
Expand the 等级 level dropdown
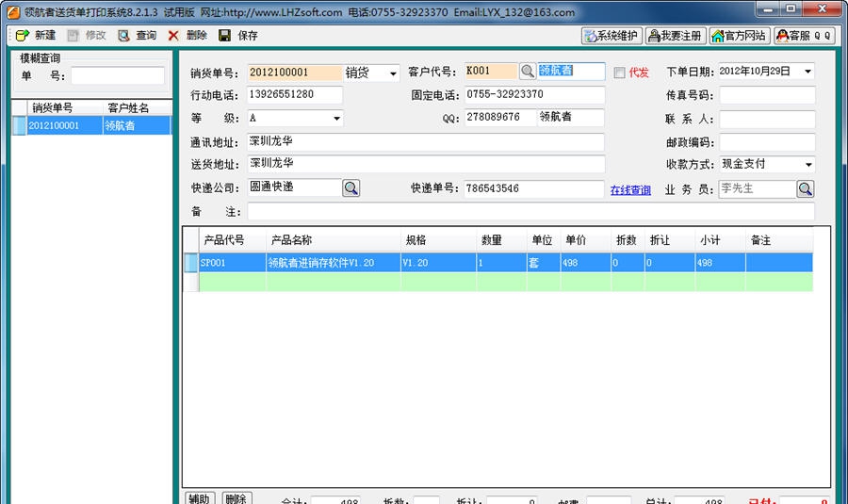336,118
